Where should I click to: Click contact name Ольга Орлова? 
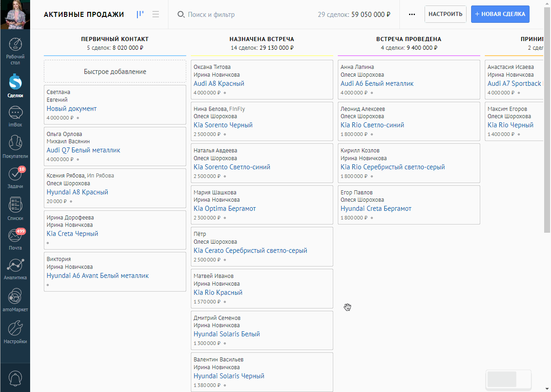pyautogui.click(x=64, y=134)
